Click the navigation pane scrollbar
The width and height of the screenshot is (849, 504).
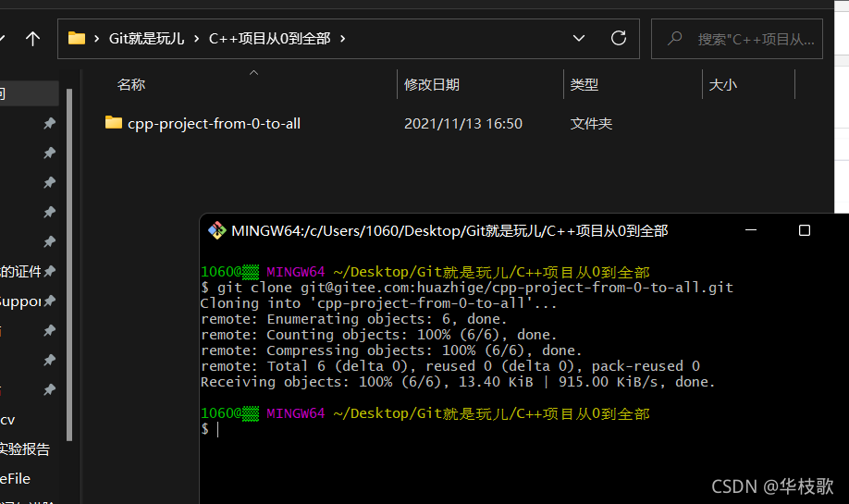[x=69, y=264]
